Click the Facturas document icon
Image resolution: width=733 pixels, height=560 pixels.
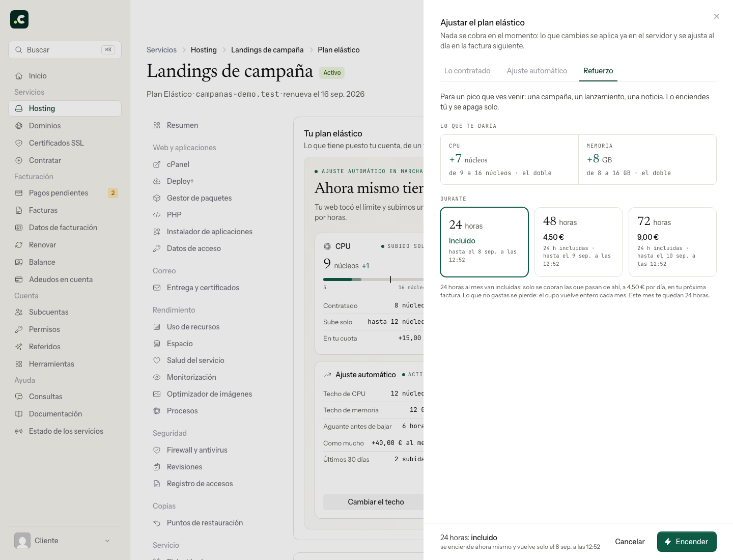pos(19,210)
